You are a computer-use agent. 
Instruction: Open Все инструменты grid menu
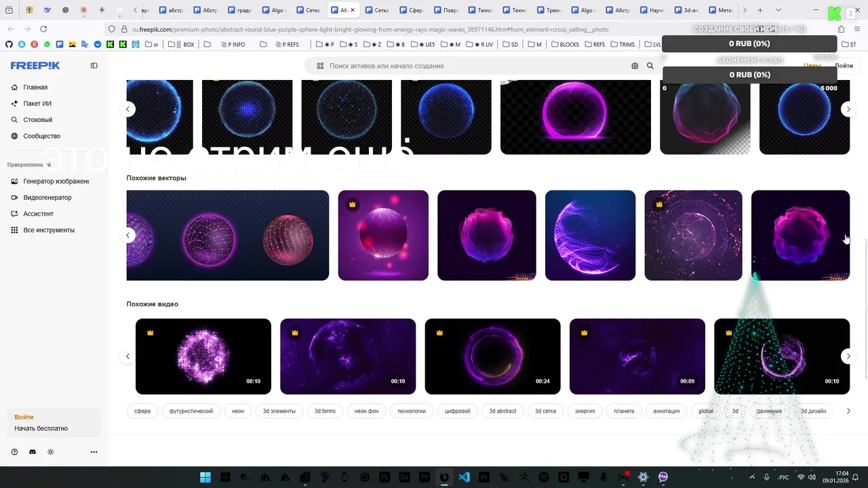pos(49,230)
